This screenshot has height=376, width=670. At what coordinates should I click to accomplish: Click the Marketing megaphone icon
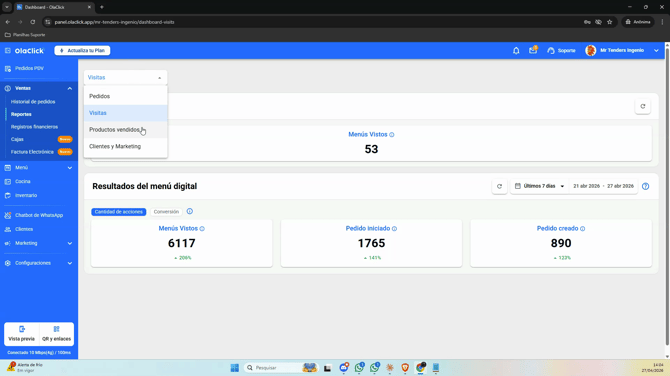coord(8,243)
